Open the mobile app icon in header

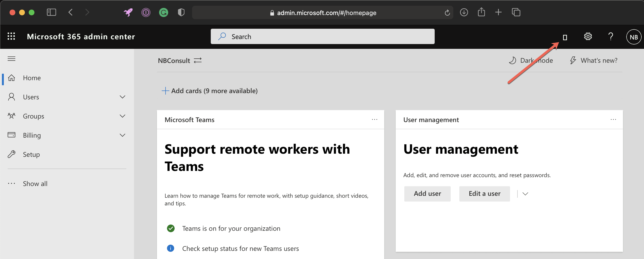[565, 37]
